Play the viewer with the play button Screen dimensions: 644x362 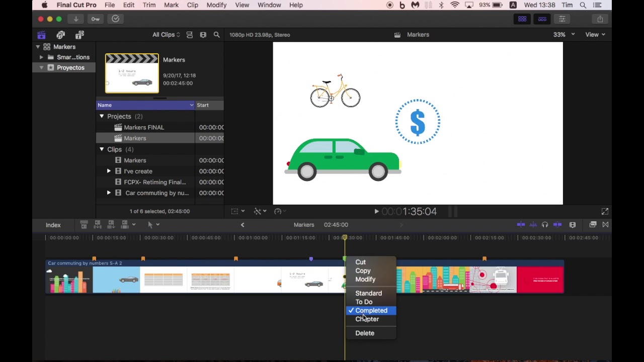(x=376, y=212)
